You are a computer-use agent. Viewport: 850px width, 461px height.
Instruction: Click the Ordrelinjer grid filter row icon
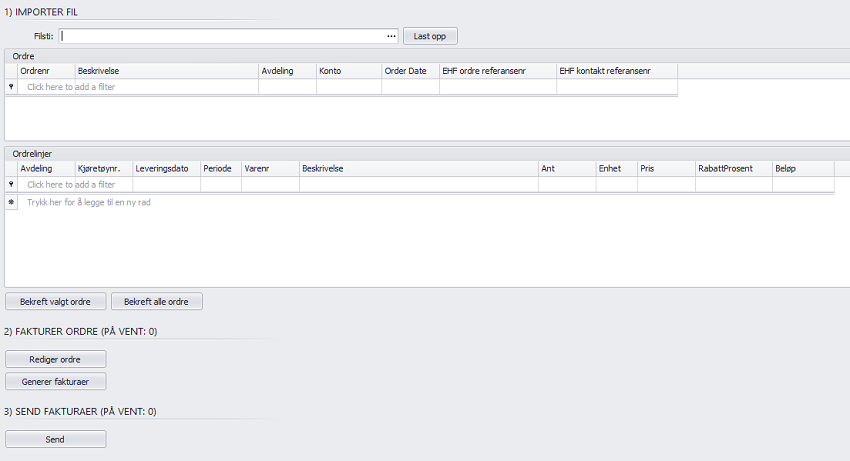(11, 185)
